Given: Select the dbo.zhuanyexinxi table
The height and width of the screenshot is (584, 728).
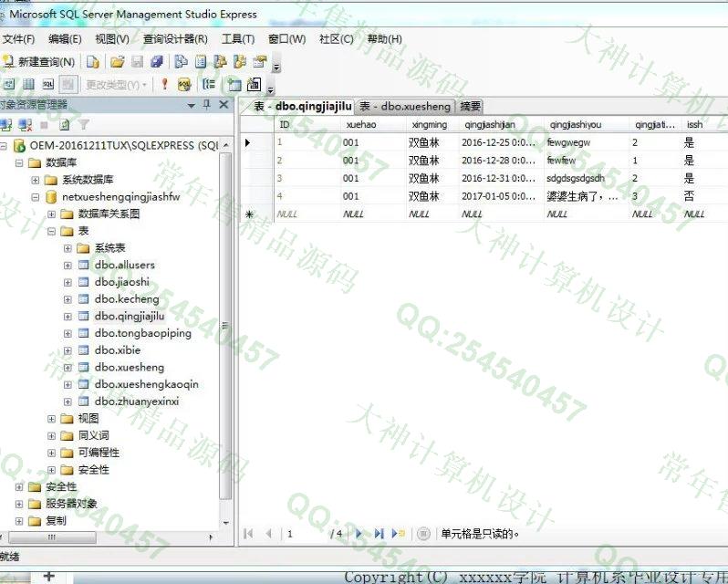Looking at the screenshot, I should tap(137, 401).
